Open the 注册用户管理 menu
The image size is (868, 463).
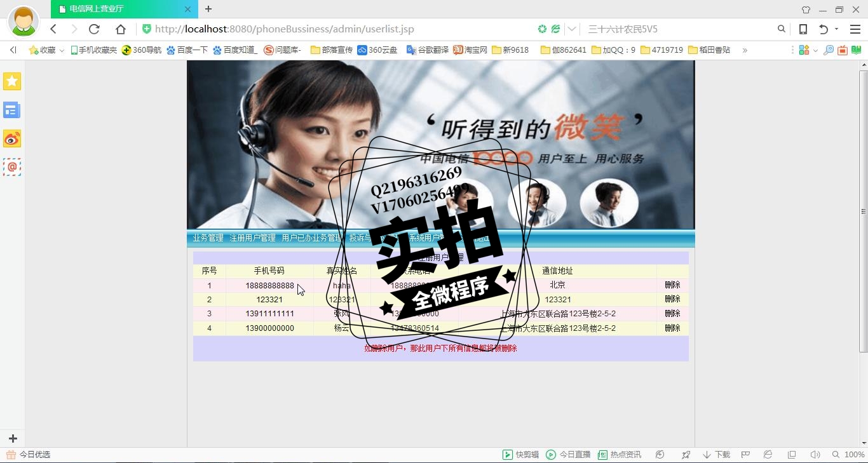[252, 238]
